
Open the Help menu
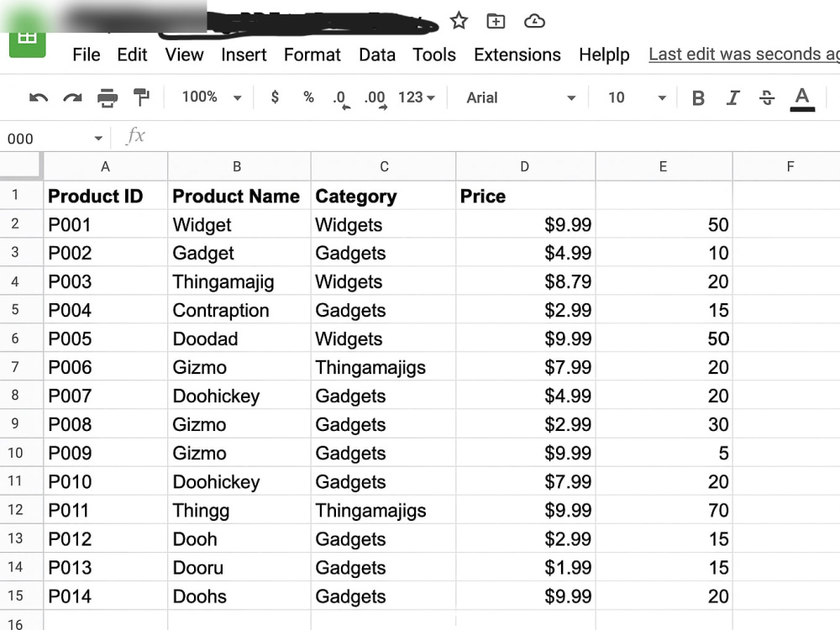pos(604,55)
